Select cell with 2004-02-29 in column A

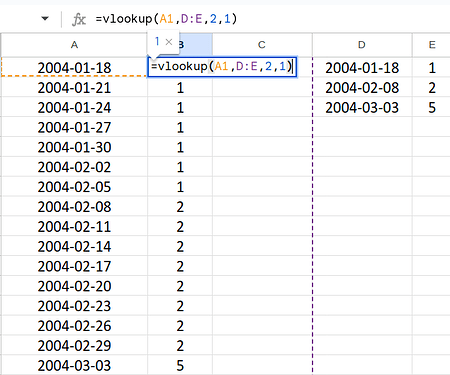(x=74, y=346)
